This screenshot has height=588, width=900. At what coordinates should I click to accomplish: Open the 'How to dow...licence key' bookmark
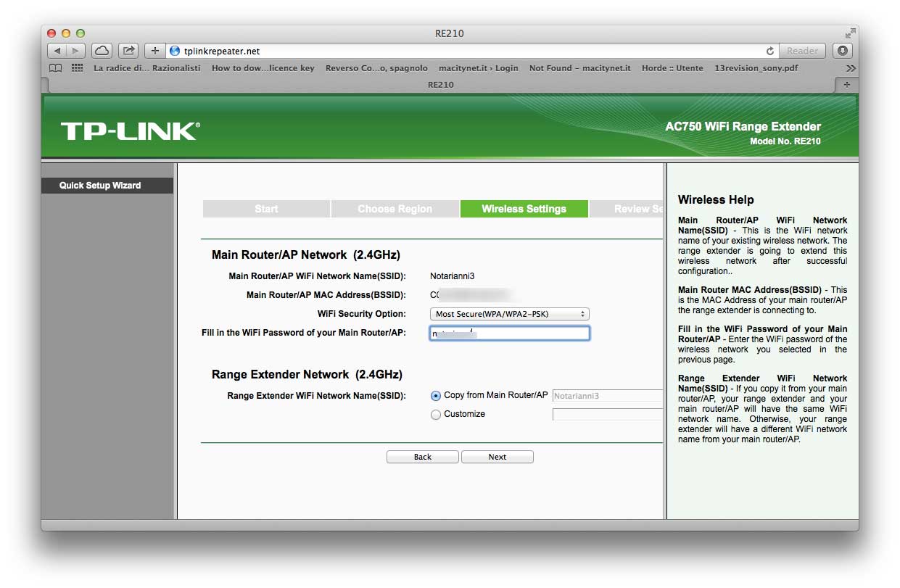click(263, 68)
